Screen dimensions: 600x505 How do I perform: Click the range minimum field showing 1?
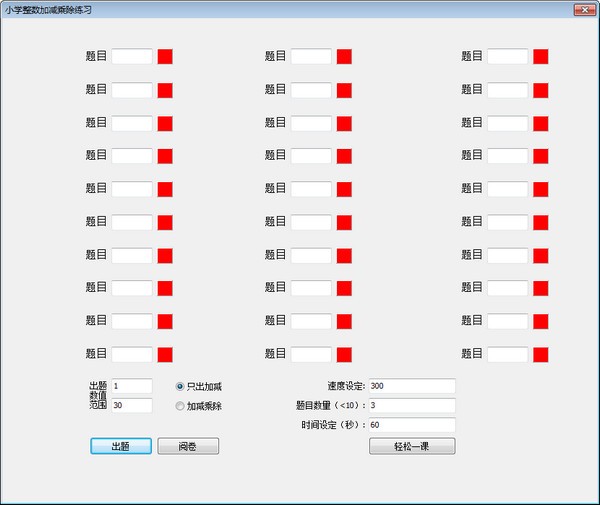click(x=132, y=386)
